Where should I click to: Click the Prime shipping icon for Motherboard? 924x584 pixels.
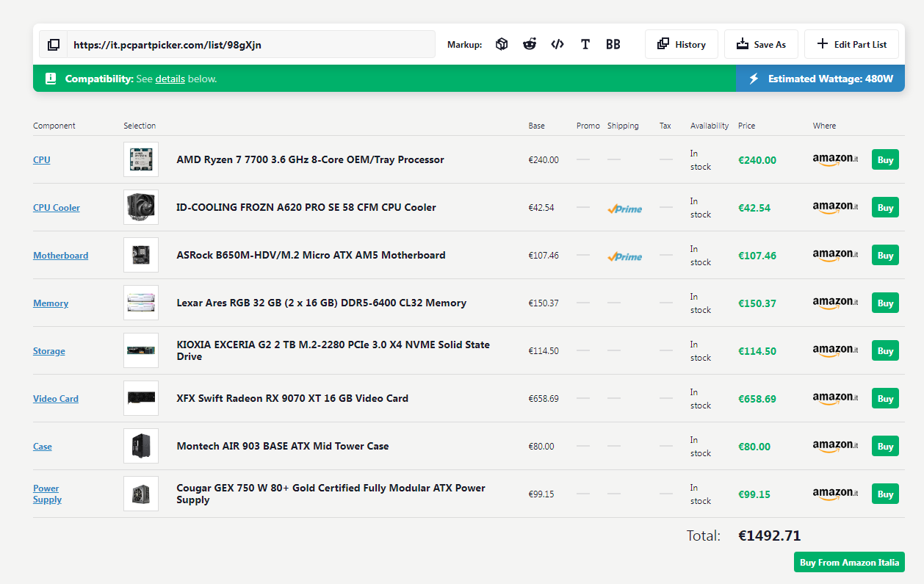[624, 256]
